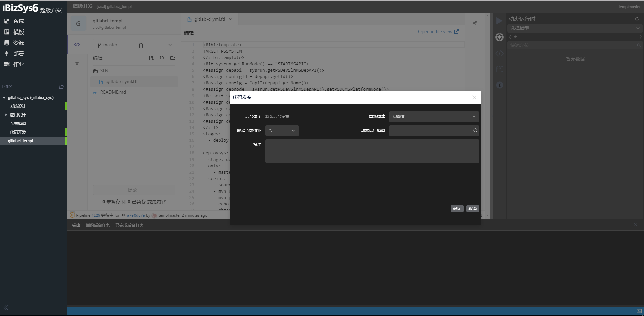
Task: Click the templmaster user name at top right
Action: click(x=629, y=7)
